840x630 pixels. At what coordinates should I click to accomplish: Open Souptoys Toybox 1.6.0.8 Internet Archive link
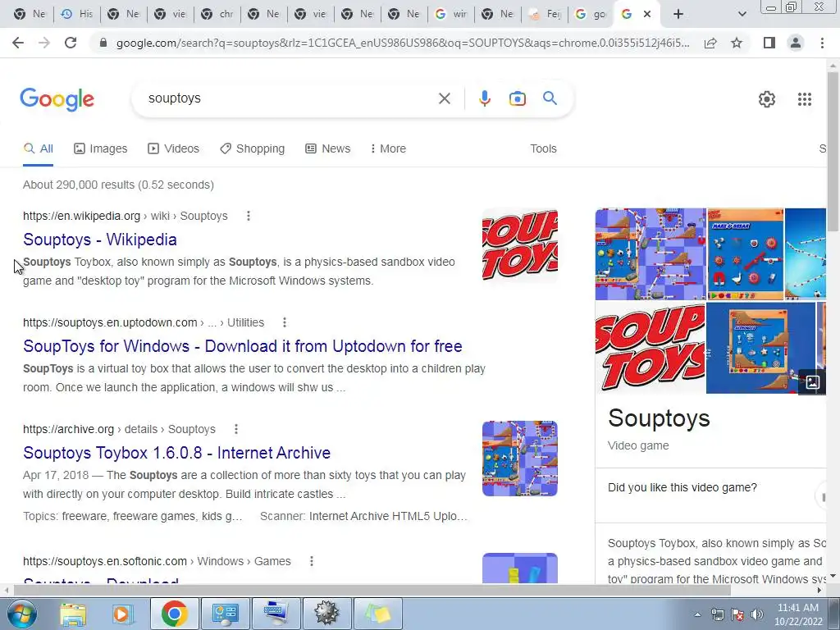click(176, 453)
